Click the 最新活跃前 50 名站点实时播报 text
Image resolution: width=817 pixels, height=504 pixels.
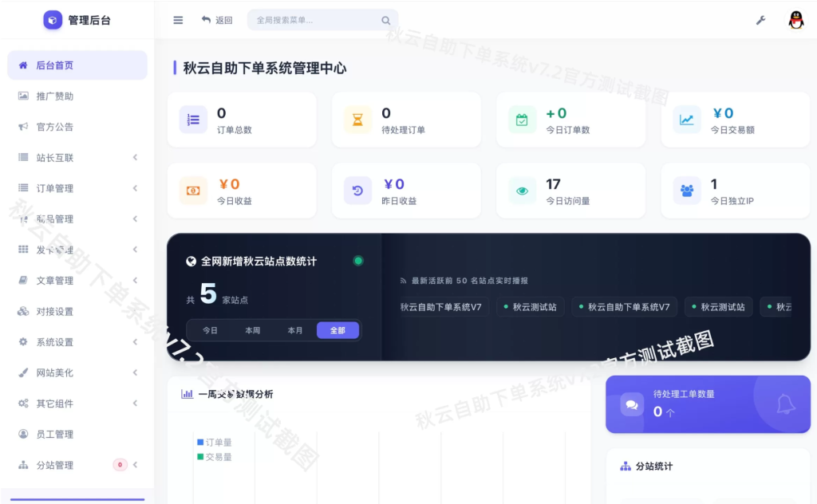coord(469,281)
